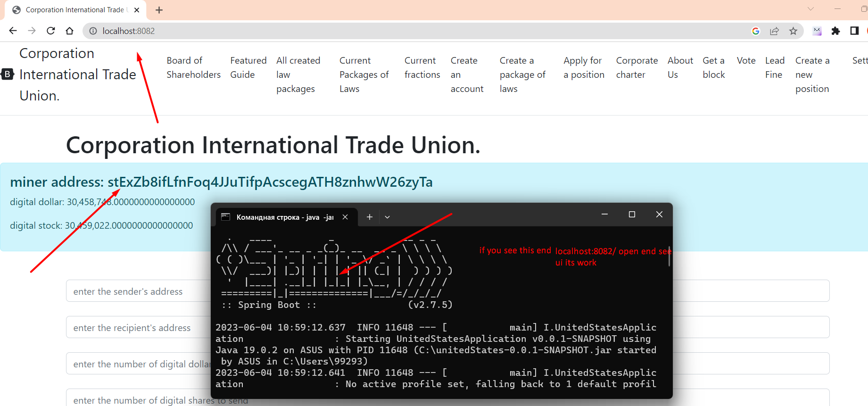Open the browser home page
Image resolution: width=868 pixels, height=406 pixels.
click(70, 31)
